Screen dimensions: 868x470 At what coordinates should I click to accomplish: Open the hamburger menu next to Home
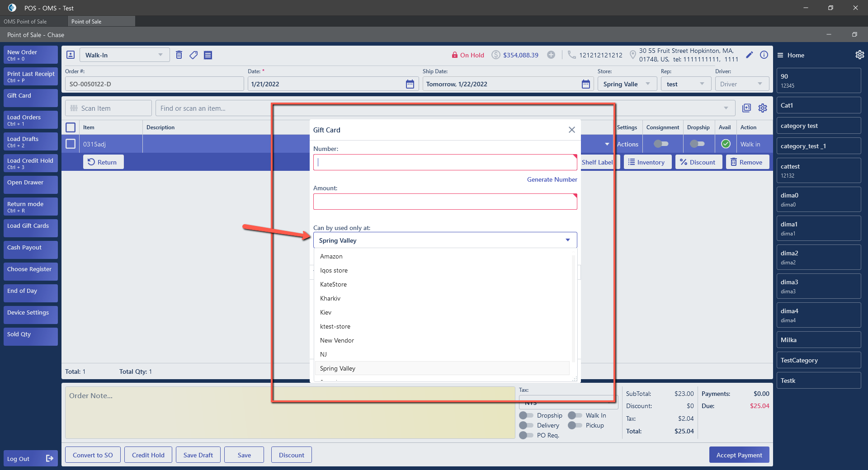tap(780, 55)
